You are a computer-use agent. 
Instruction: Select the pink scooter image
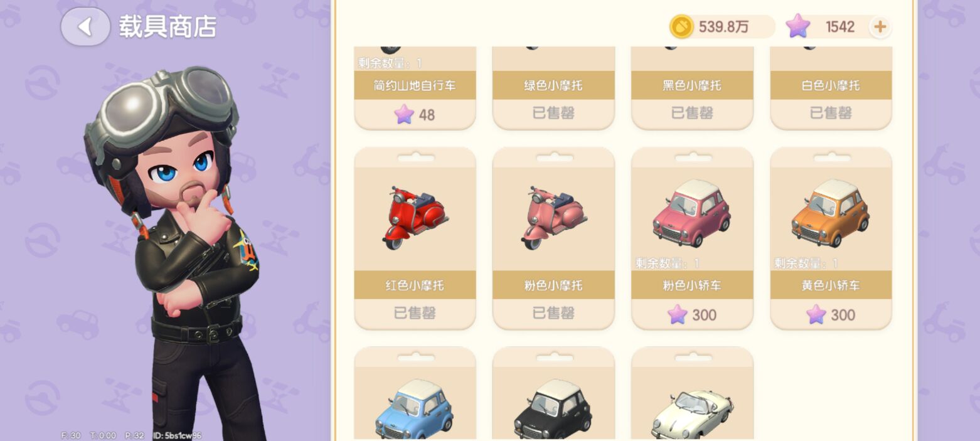click(553, 217)
